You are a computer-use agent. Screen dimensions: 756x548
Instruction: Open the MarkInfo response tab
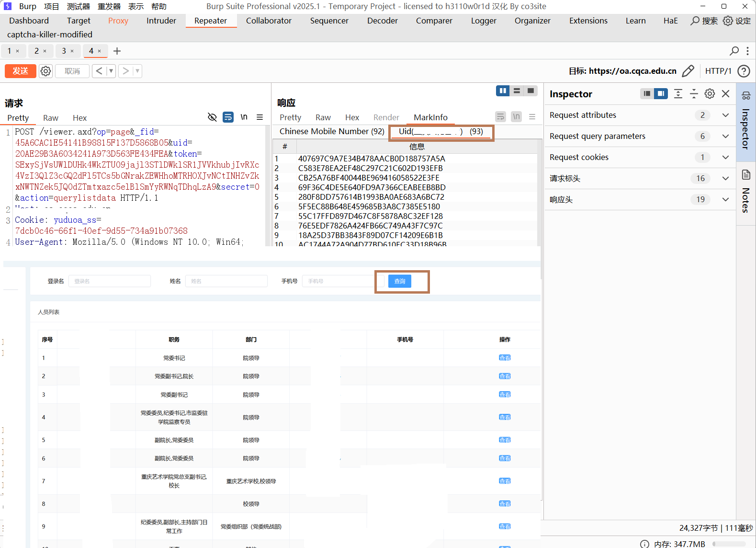430,117
